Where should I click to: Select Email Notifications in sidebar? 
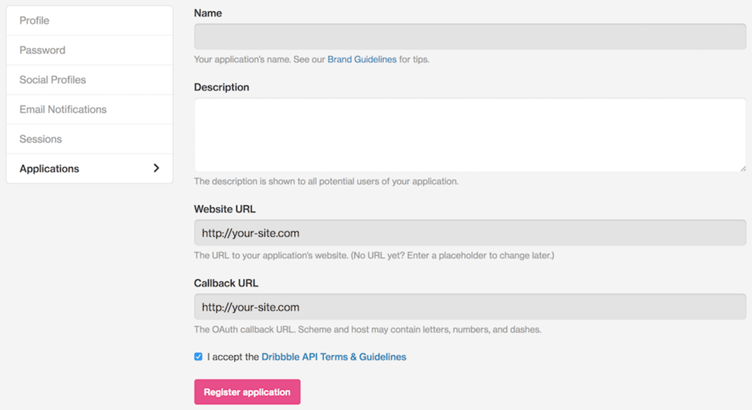(90, 109)
